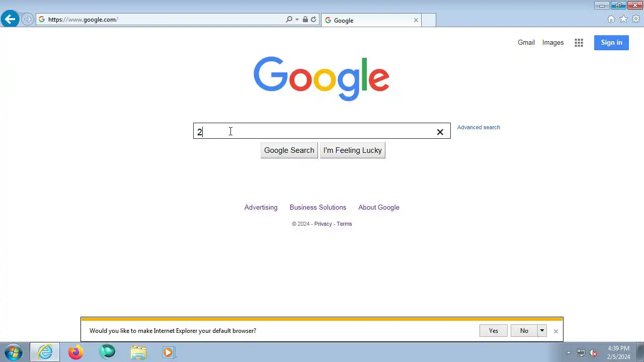
Task: Open About Google link
Action: 379,207
